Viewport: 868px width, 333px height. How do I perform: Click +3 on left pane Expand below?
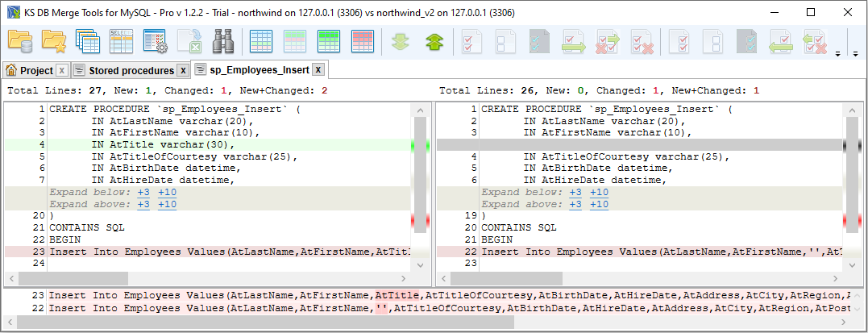143,192
